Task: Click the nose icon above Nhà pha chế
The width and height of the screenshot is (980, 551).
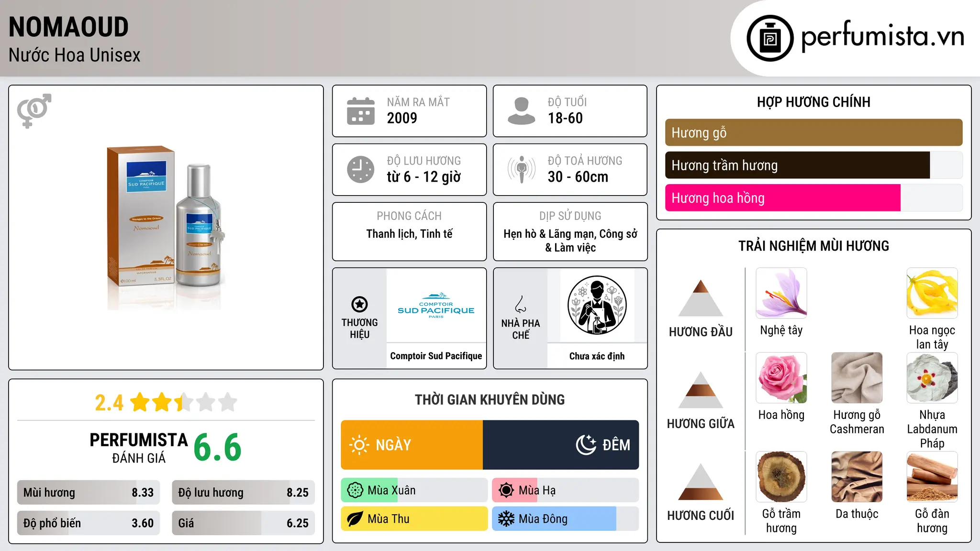Action: pyautogui.click(x=521, y=304)
